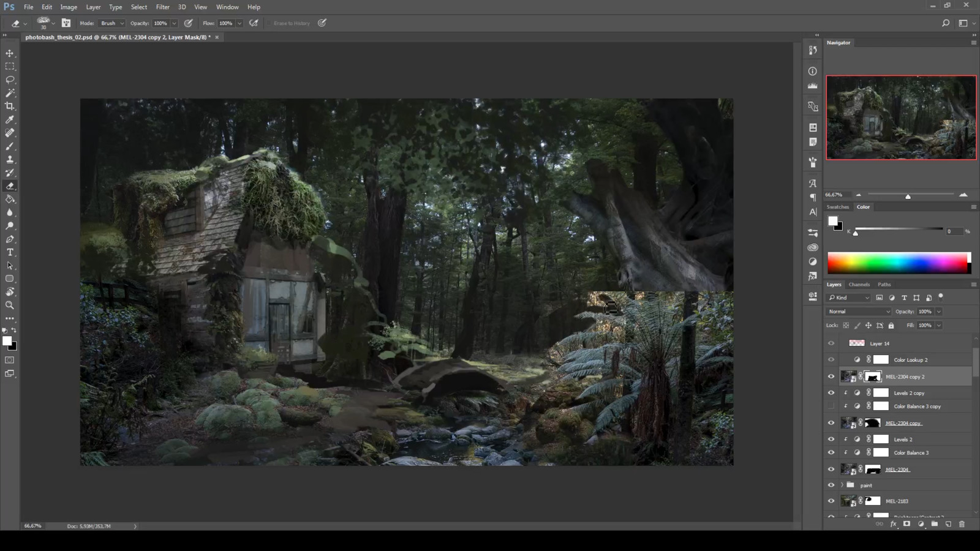
Task: Select the Zoom tool
Action: click(10, 305)
